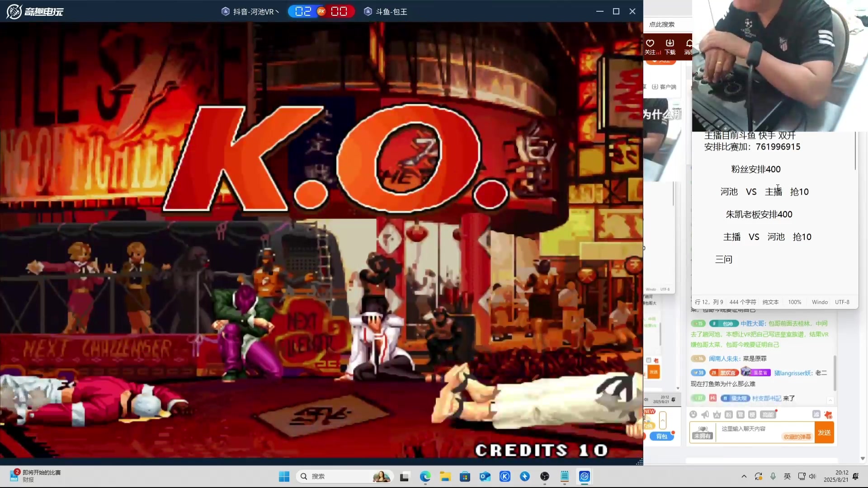The height and width of the screenshot is (488, 868).
Task: Click the chat scroll-up arrow button
Action: [x=830, y=400]
